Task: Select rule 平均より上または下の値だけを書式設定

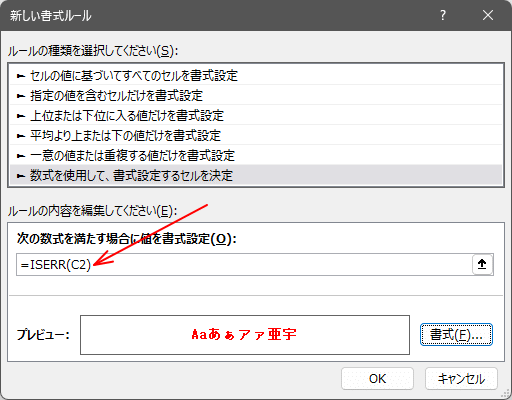Action: click(x=256, y=136)
